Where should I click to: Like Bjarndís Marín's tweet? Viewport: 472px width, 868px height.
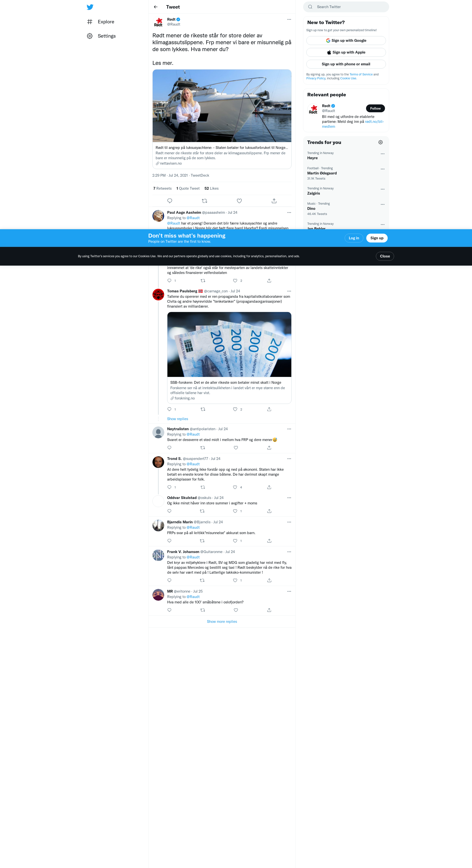(x=235, y=541)
